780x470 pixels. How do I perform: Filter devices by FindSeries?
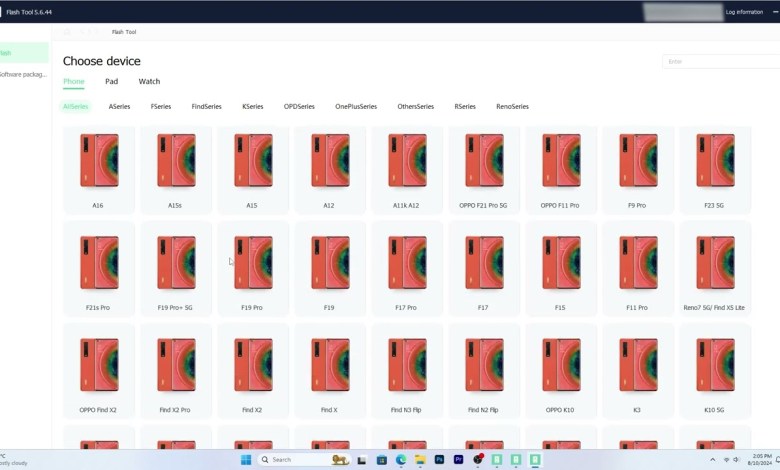(207, 106)
